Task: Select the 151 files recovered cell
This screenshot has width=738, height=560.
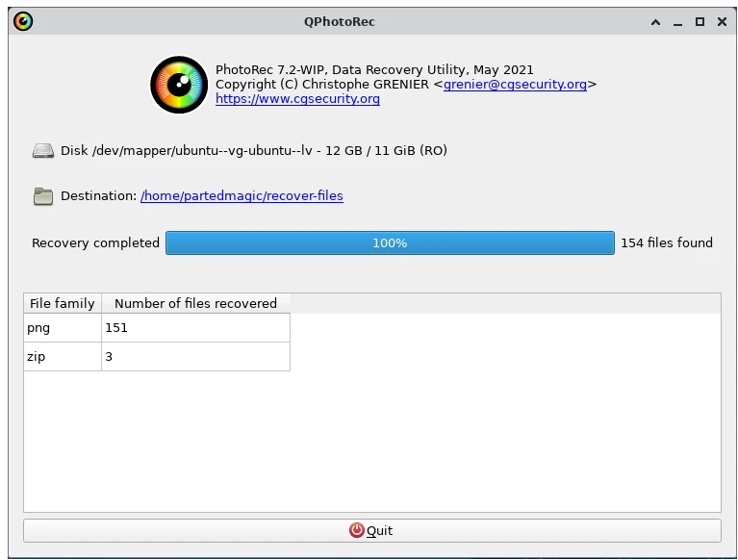Action: [195, 328]
